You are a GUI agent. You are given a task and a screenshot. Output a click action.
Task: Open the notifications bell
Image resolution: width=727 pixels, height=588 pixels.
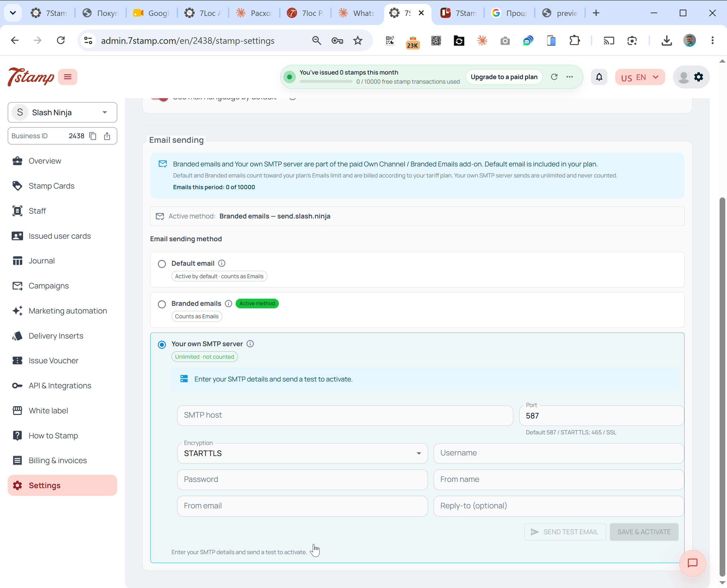click(599, 77)
